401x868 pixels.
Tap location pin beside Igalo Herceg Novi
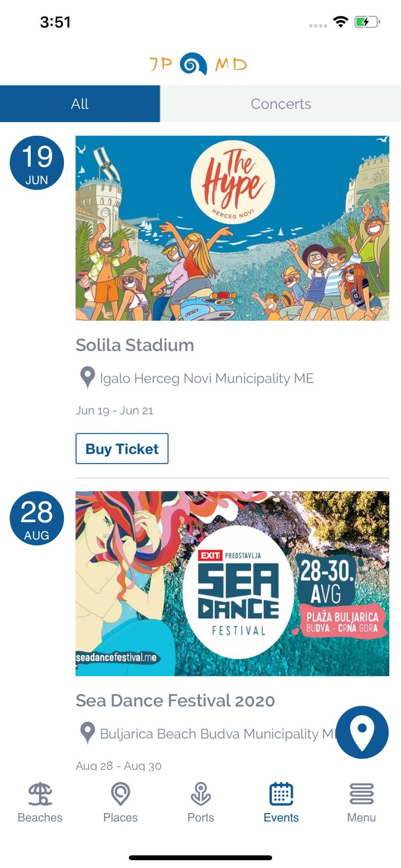pyautogui.click(x=87, y=378)
